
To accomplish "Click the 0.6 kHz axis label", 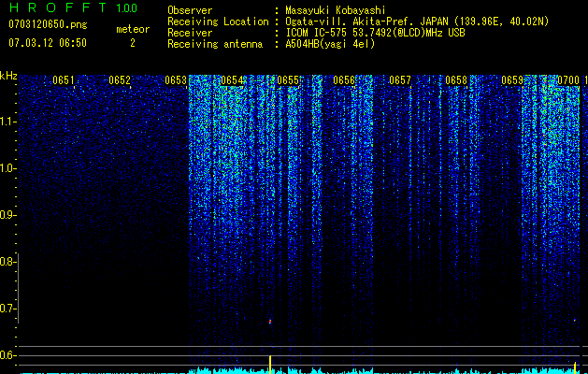I will 7,355.
